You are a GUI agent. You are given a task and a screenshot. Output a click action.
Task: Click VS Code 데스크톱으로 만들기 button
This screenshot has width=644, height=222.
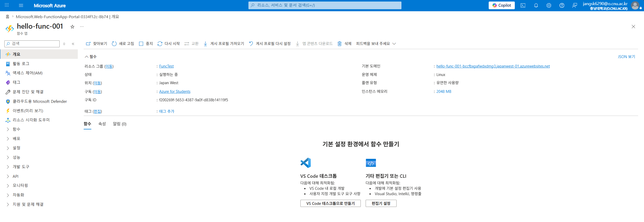(x=331, y=203)
